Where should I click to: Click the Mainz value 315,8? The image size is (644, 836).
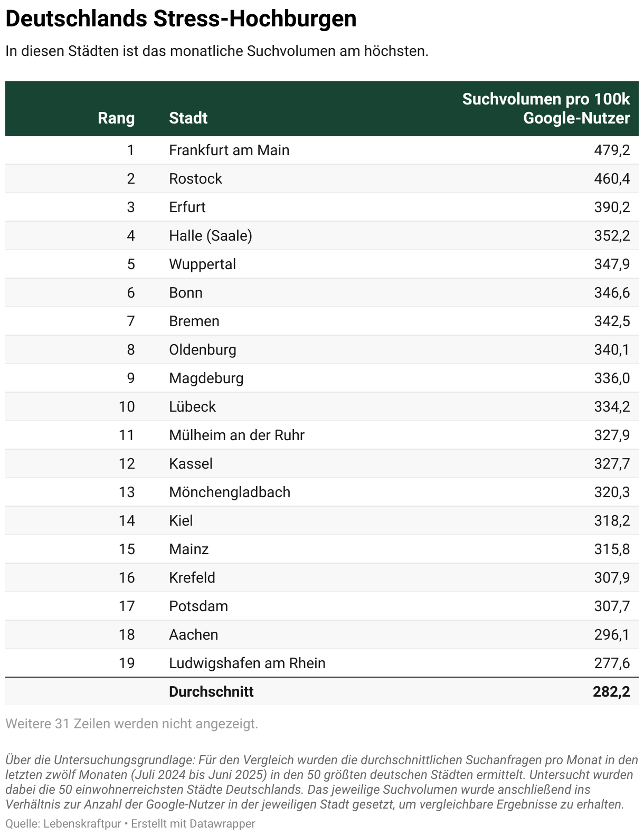[x=612, y=549]
